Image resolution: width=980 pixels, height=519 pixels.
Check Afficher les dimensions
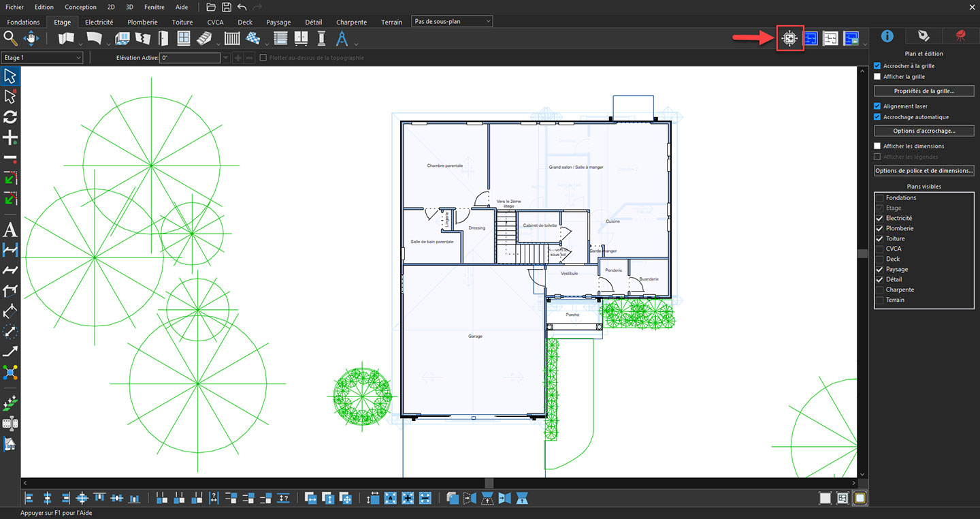[x=877, y=146]
